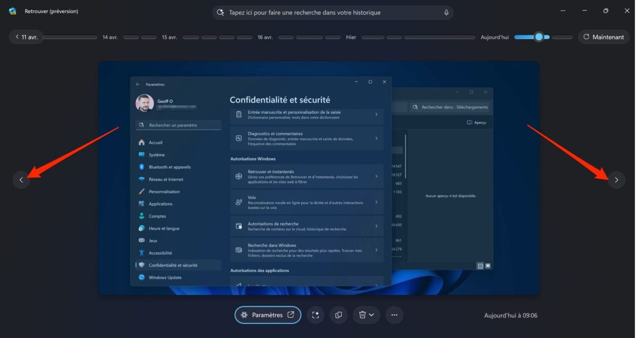The image size is (644, 338).
Task: Click the trash delete icon below snapshot
Action: point(362,315)
